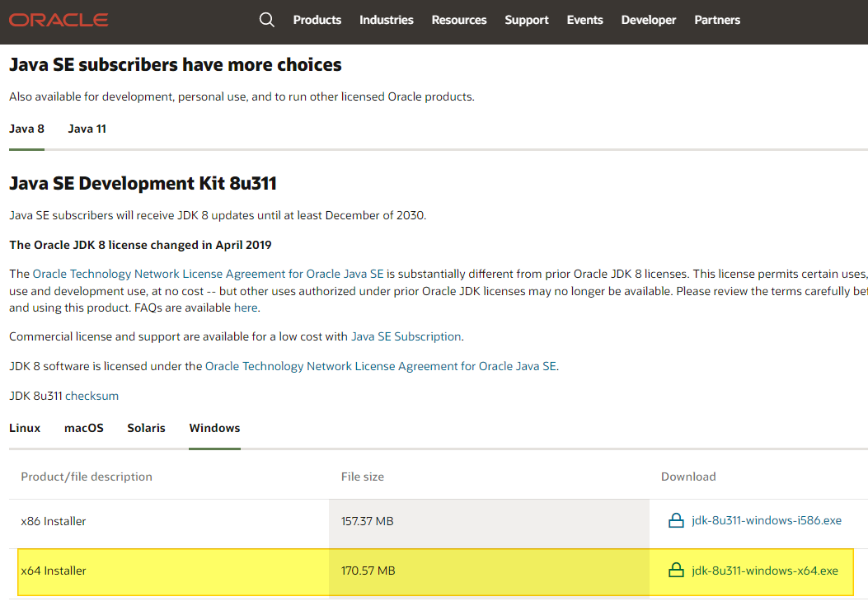Open the Resources menu
Screen dimensions: 868x606
tap(459, 20)
